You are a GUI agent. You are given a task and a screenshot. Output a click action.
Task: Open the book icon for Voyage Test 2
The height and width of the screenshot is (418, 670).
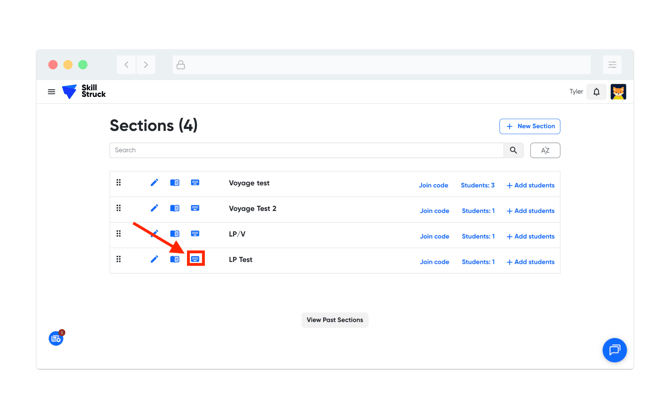tap(175, 208)
